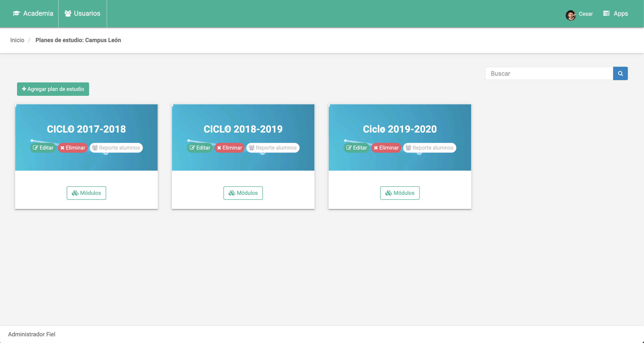Click Editar button for Ciclo 2019-2020

(357, 147)
